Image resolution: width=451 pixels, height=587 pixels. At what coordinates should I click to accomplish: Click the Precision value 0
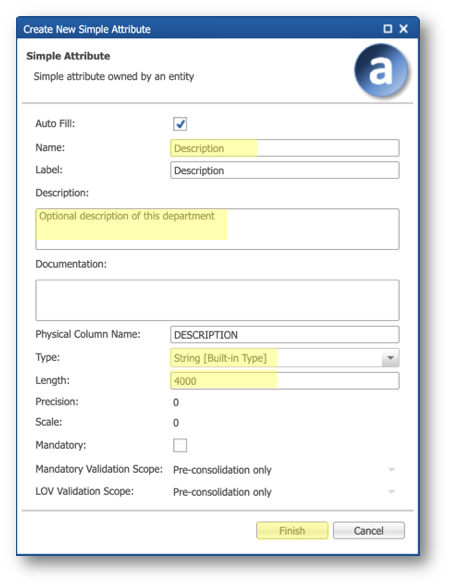176,402
